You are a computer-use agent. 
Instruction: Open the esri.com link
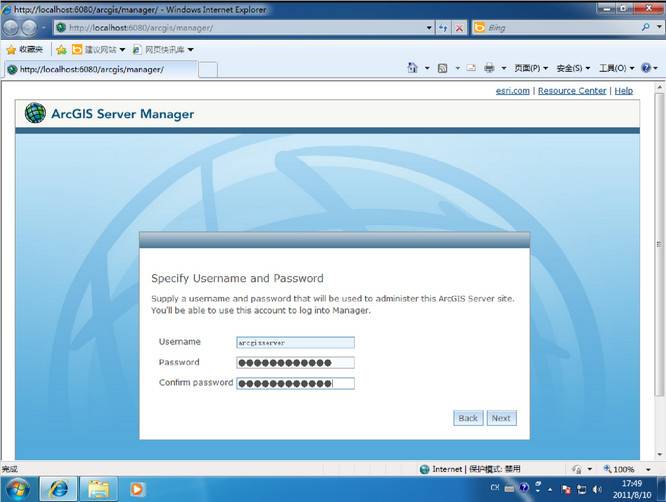click(x=513, y=90)
